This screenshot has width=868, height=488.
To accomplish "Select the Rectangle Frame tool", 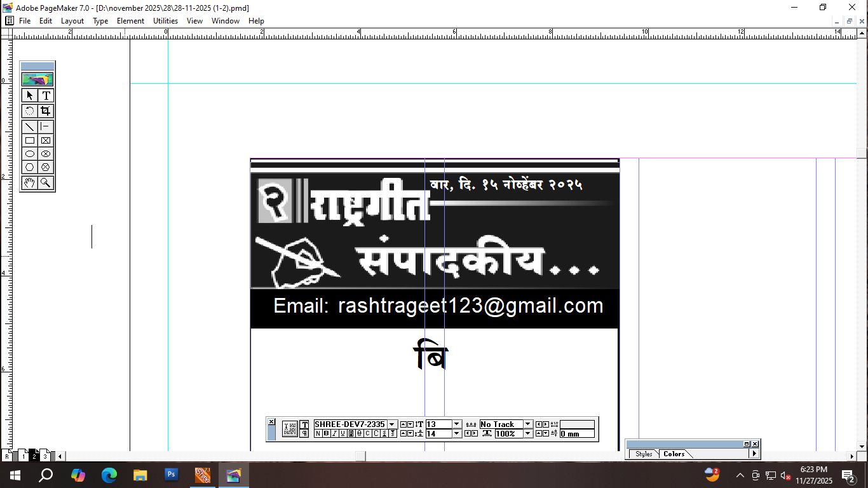I will [x=46, y=140].
